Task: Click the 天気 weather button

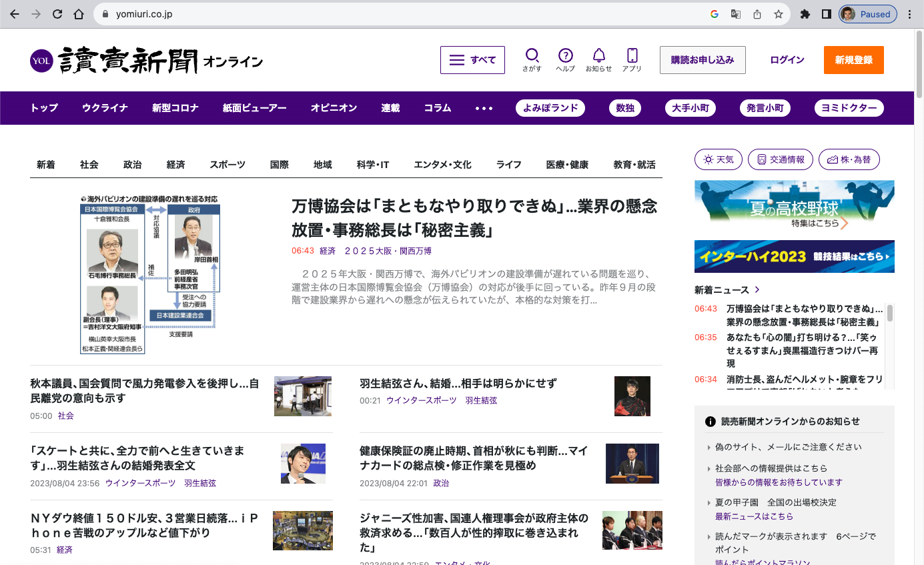Action: 719,160
